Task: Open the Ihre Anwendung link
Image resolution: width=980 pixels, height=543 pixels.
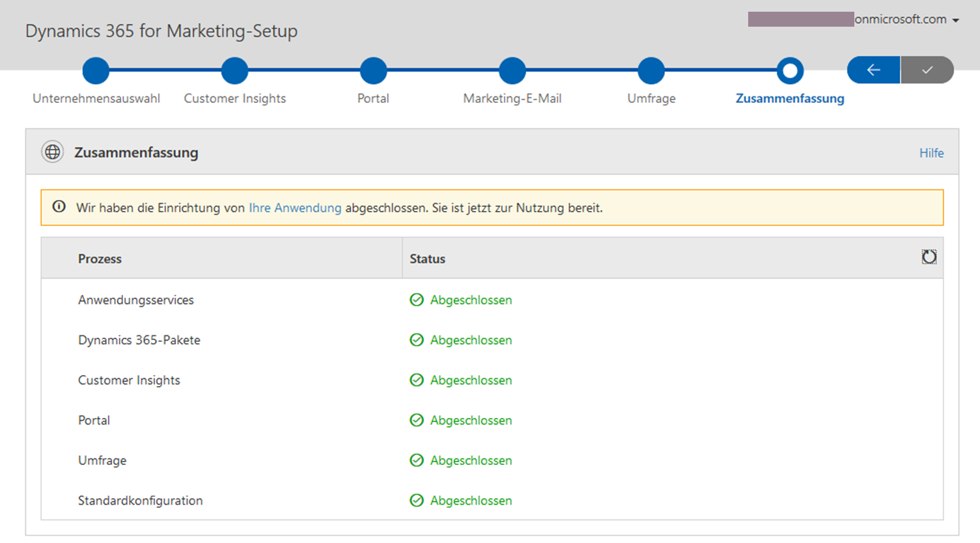Action: [x=295, y=208]
